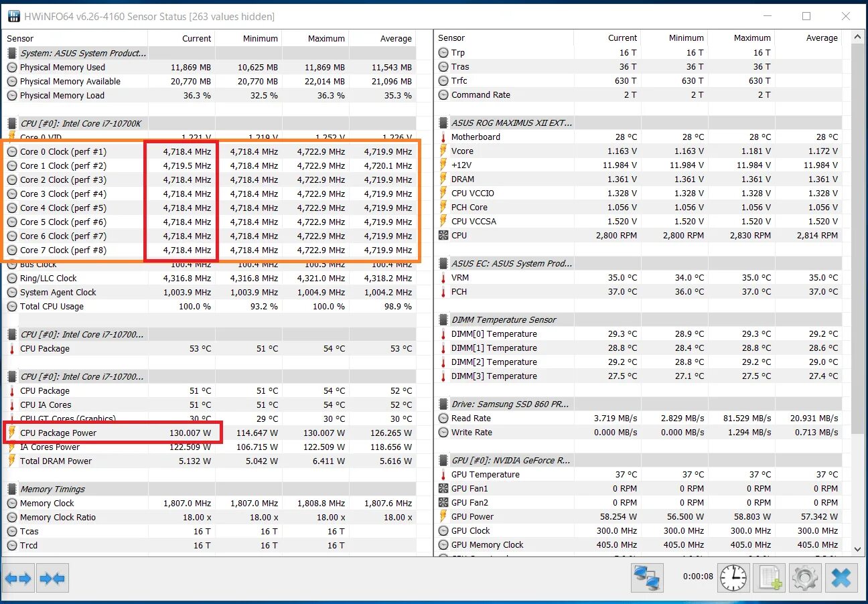Click the Minimum column header in left panel
The height and width of the screenshot is (604, 868).
coord(248,39)
